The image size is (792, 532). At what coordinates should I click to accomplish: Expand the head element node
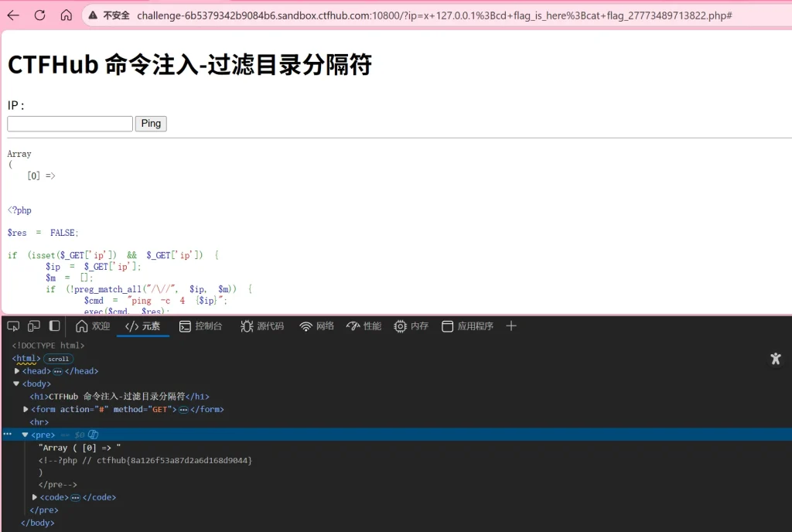[18, 371]
